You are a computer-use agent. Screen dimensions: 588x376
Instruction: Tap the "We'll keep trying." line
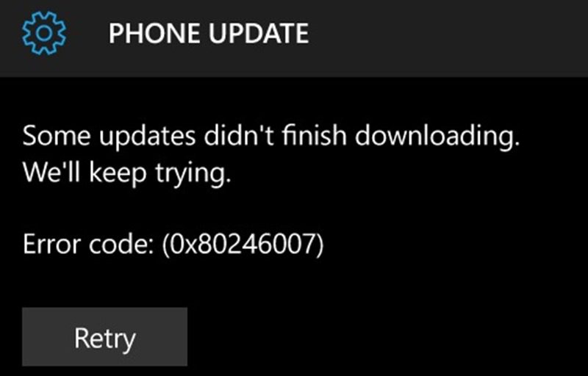pos(126,173)
